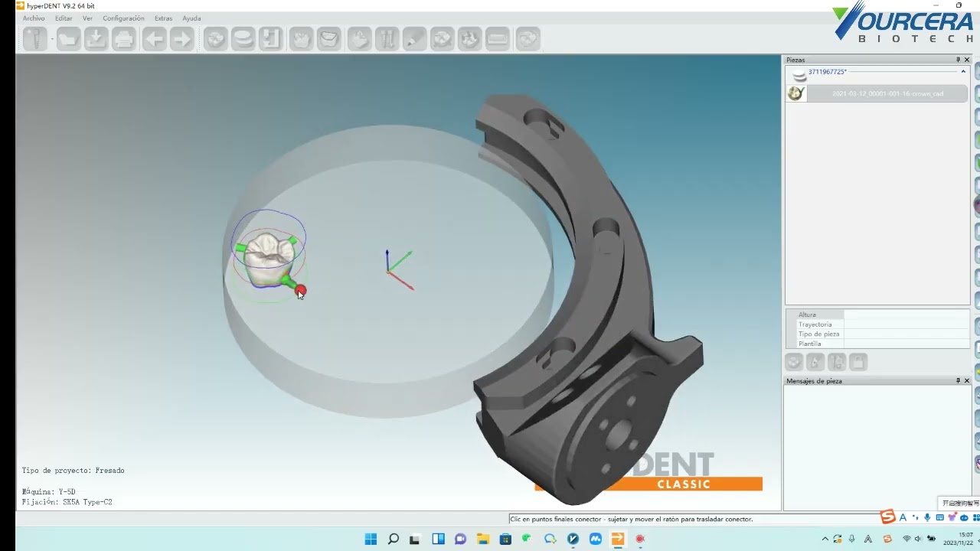Close the Piezas panel

(x=967, y=60)
